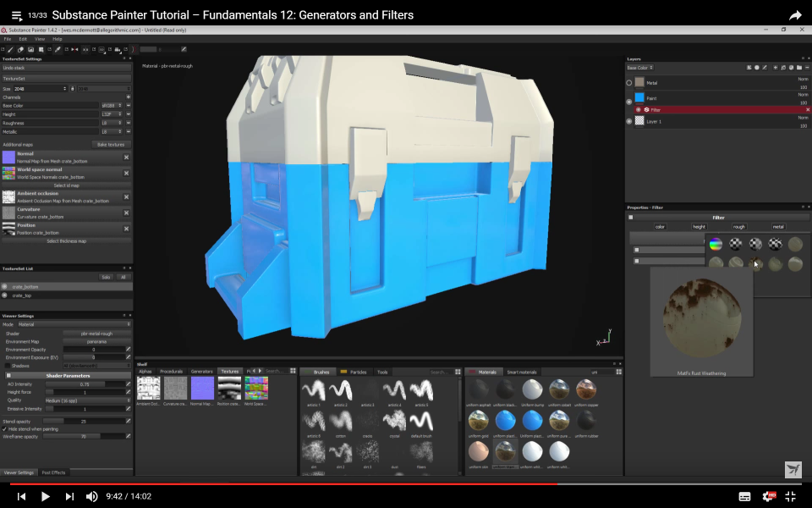
Task: Open the YouTube playlist menu icon
Action: (x=16, y=15)
